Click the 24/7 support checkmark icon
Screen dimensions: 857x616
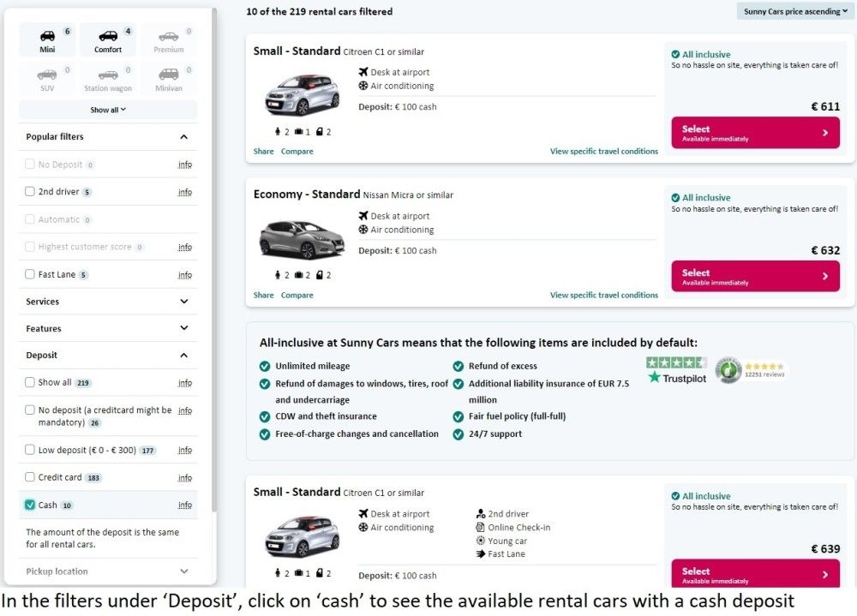pyautogui.click(x=458, y=434)
